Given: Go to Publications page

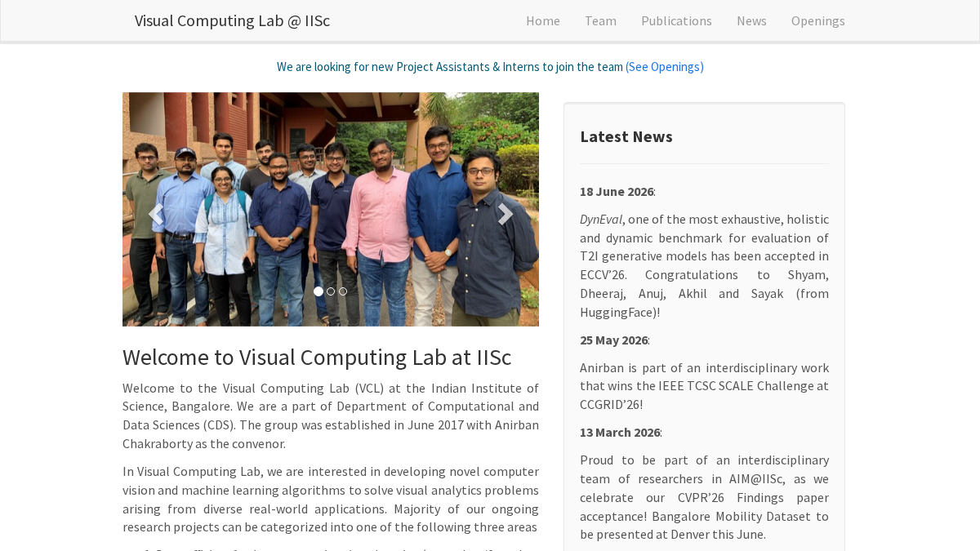Looking at the screenshot, I should click(676, 20).
